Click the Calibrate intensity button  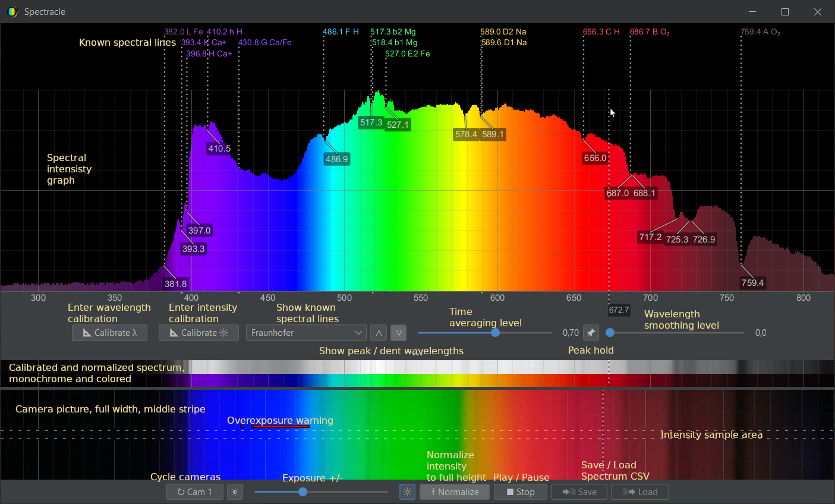click(198, 333)
